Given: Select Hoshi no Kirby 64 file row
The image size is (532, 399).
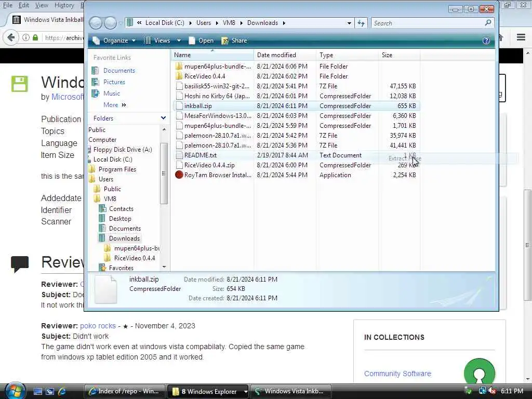Looking at the screenshot, I should coord(296,96).
